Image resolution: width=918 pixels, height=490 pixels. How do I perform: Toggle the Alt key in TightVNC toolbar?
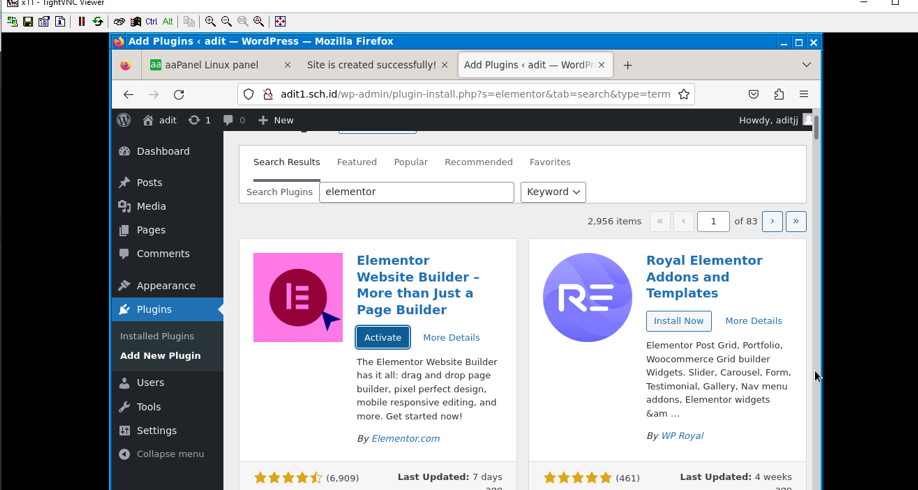(x=167, y=22)
